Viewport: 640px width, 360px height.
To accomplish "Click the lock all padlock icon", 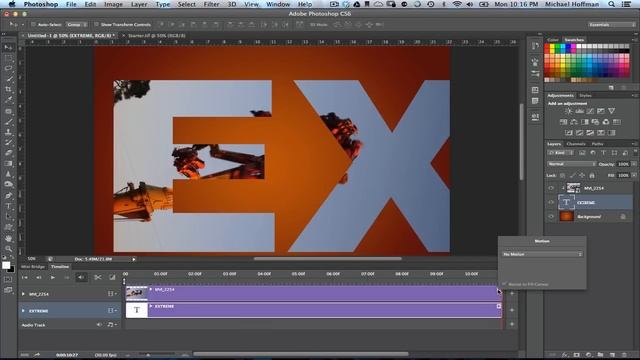I will tap(592, 175).
